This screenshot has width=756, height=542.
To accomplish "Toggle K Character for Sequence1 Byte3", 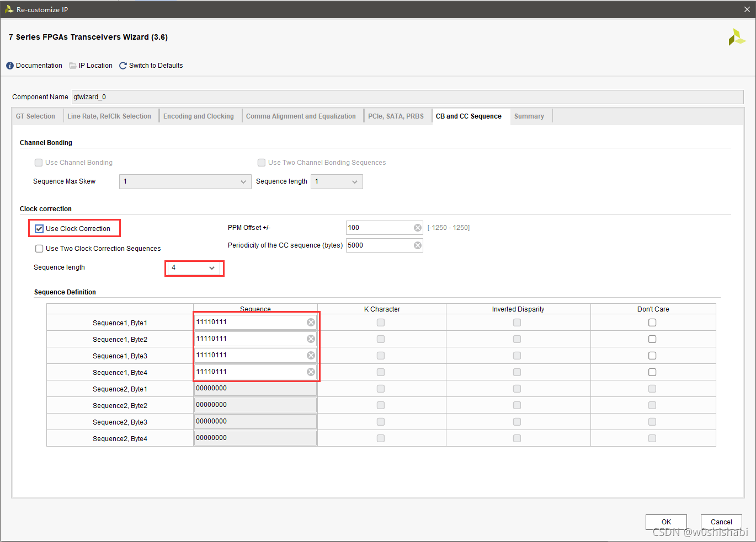I will click(381, 356).
